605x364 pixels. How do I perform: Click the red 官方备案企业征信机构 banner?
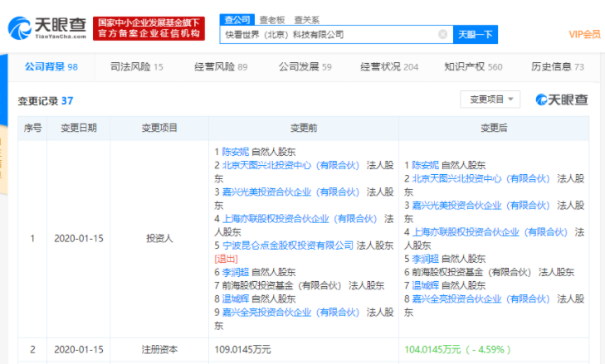(x=149, y=28)
